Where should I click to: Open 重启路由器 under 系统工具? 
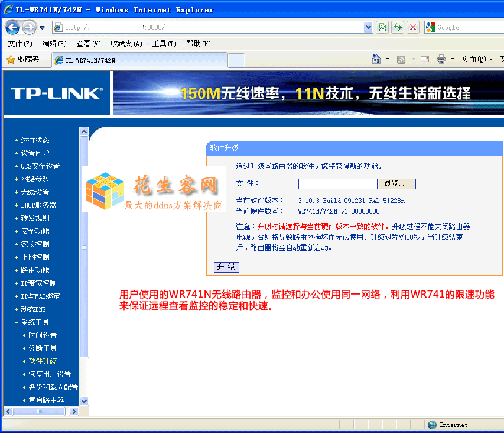click(x=46, y=400)
